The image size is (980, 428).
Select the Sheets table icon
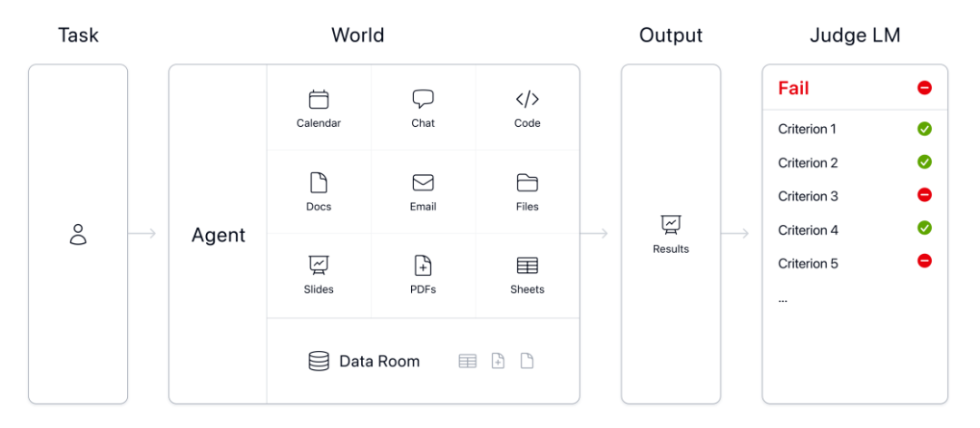(527, 266)
